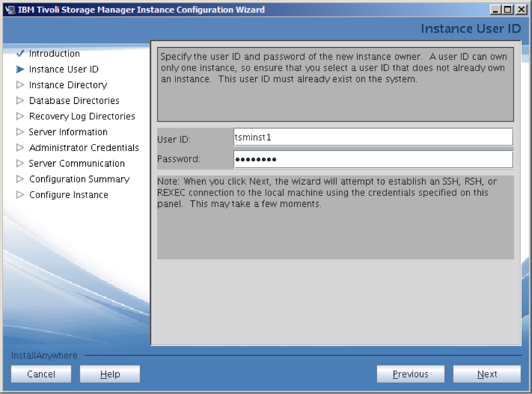Click the User ID: label
This screenshot has height=394, width=532.
coord(174,140)
